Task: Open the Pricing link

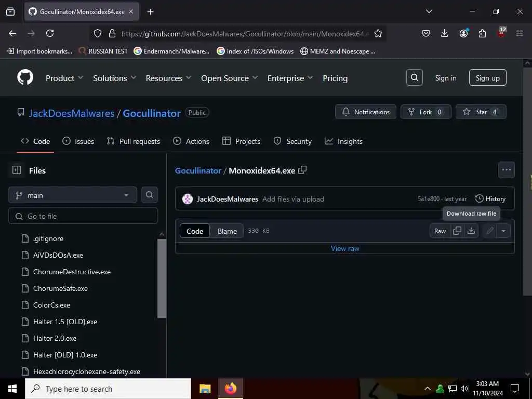Action: [335, 78]
